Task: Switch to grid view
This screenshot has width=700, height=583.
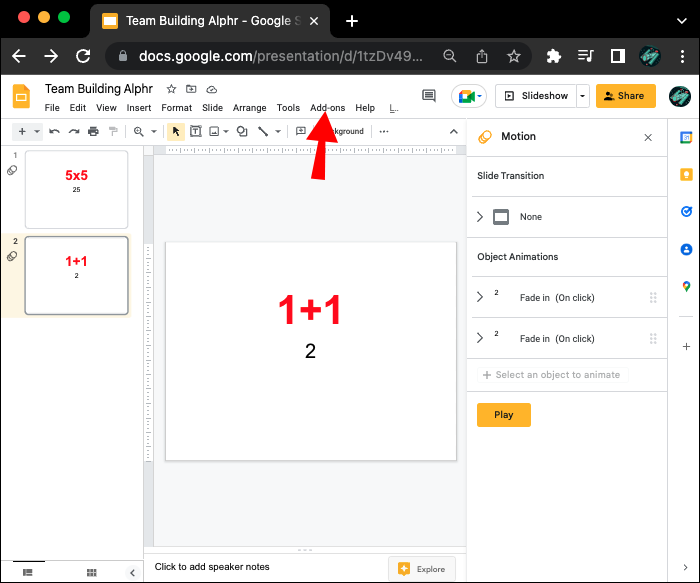Action: coord(92,572)
